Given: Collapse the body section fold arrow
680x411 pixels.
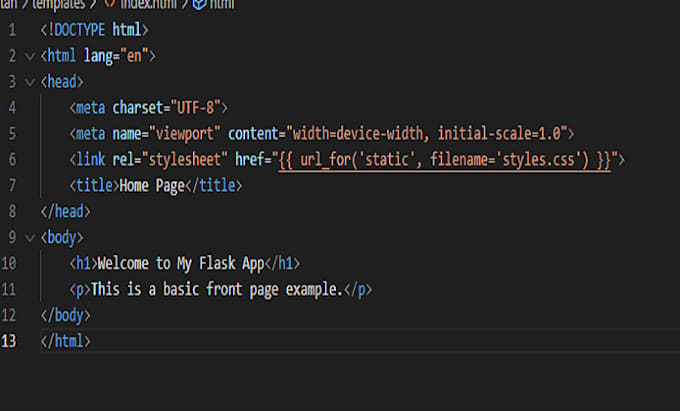Looking at the screenshot, I should click(29, 238).
